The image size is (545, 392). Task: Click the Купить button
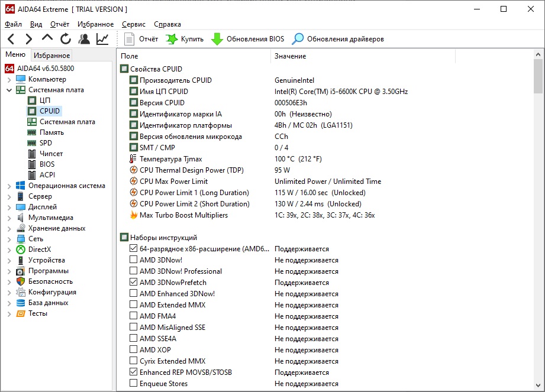tap(185, 39)
